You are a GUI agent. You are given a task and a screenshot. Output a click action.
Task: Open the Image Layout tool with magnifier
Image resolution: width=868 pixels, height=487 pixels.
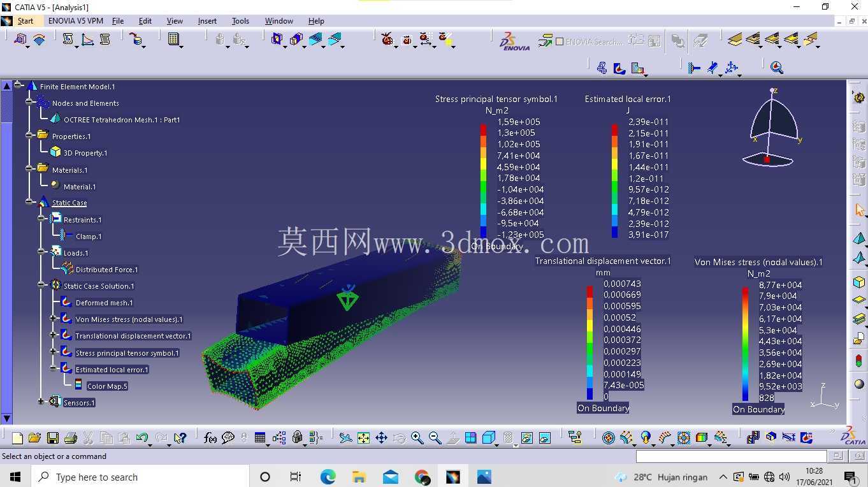point(776,67)
